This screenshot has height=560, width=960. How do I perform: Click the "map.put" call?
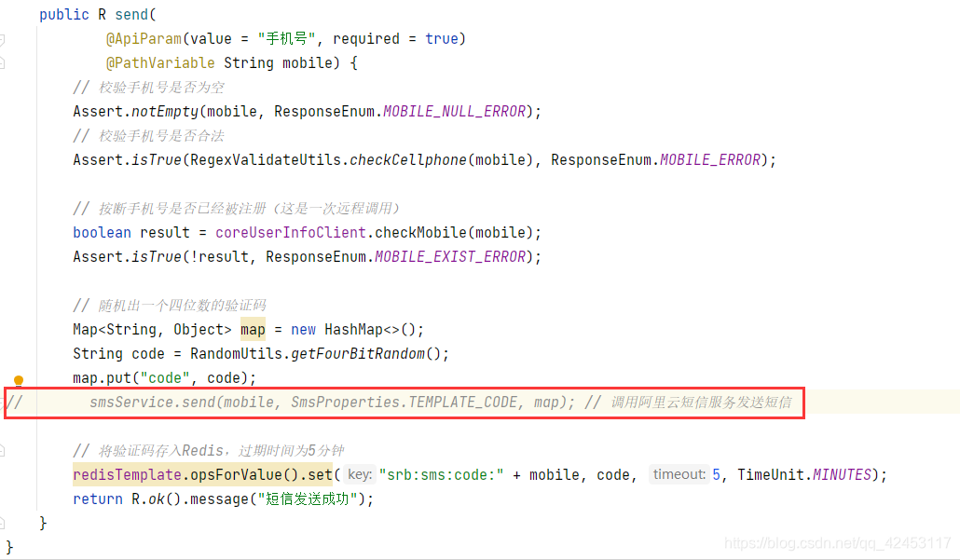(x=103, y=378)
